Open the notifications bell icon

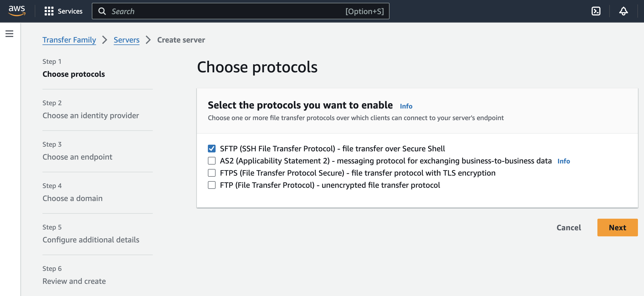click(624, 11)
